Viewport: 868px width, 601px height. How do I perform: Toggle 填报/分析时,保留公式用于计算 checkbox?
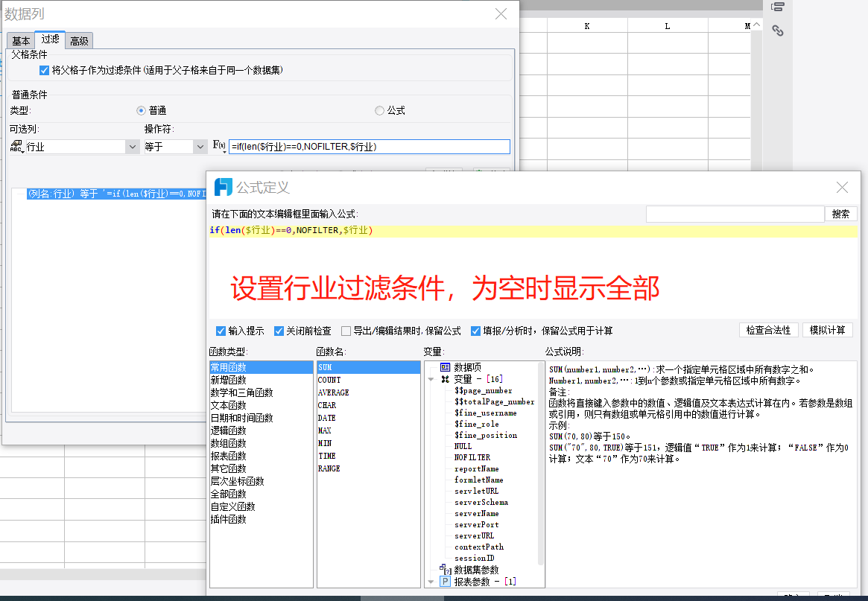(475, 331)
